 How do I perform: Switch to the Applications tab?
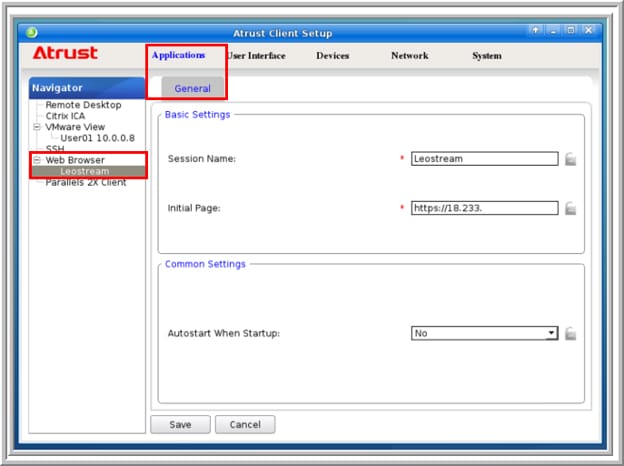178,55
